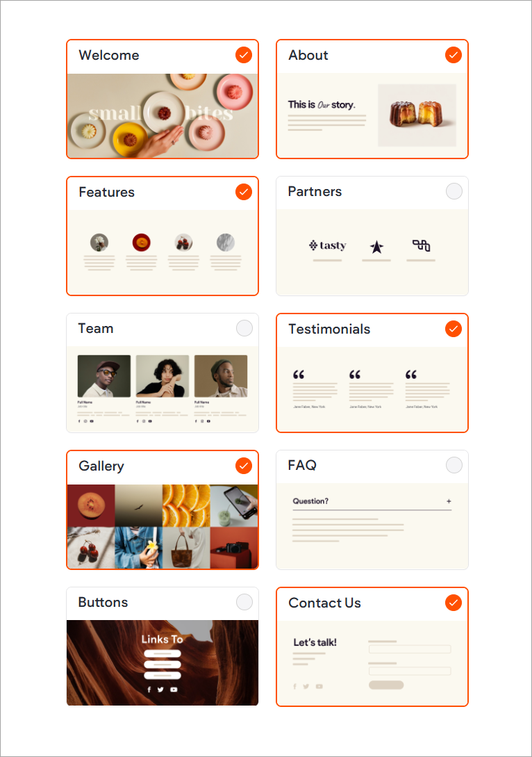
Task: Deselect the Features section checkbox
Action: point(244,192)
